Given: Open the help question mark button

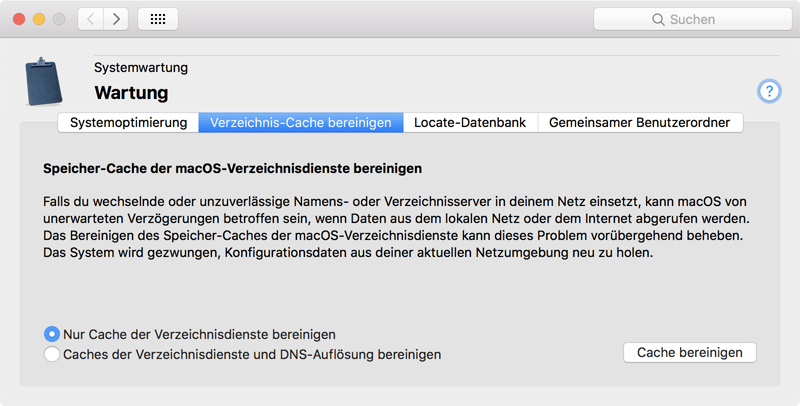Looking at the screenshot, I should 769,91.
